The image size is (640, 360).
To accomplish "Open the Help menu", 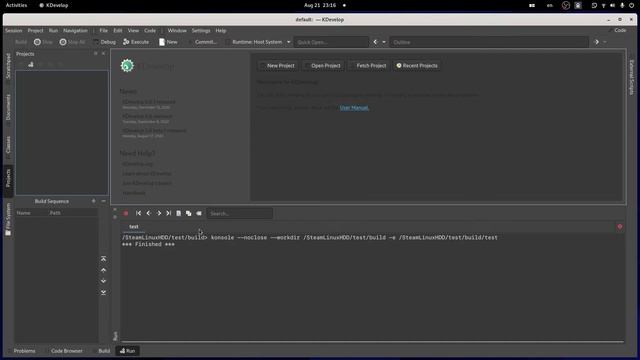I will [x=221, y=31].
